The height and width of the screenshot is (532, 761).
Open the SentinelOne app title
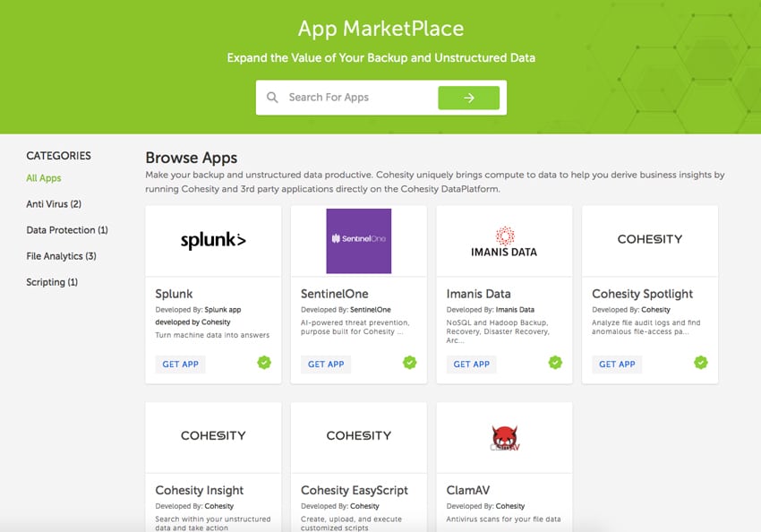pyautogui.click(x=335, y=294)
